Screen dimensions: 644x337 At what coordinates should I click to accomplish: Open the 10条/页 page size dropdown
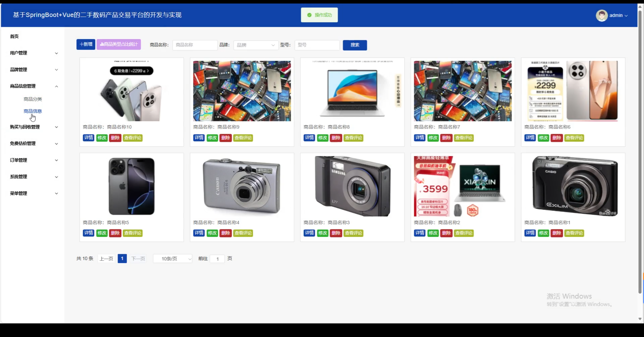(x=173, y=259)
